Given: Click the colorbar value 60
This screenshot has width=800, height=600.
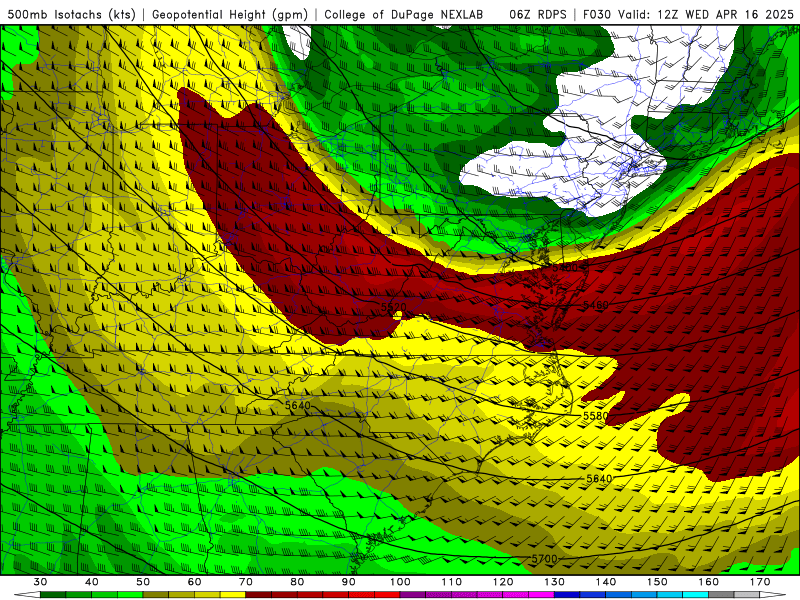Looking at the screenshot, I should point(194,582).
